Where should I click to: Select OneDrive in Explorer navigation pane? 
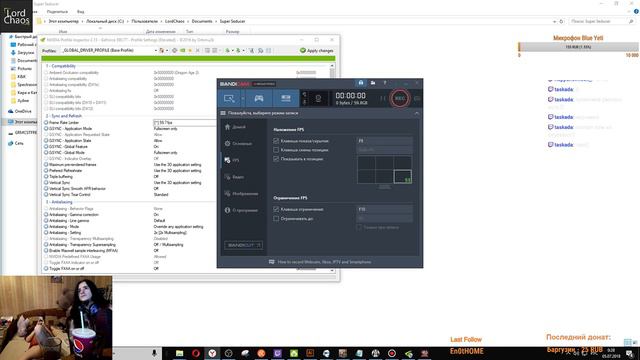tap(20, 111)
